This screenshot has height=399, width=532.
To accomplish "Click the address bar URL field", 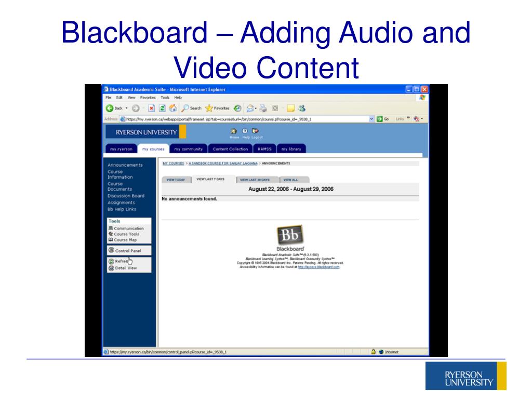I will coord(244,119).
